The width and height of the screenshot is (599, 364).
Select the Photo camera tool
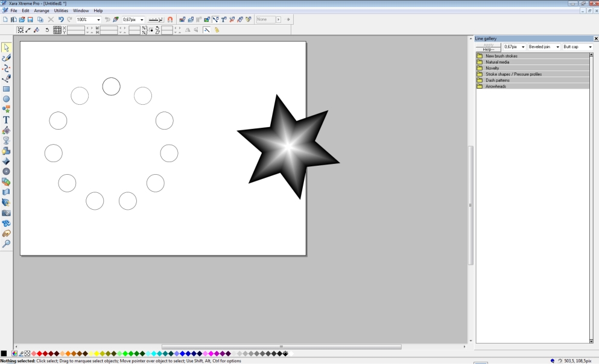pyautogui.click(x=6, y=213)
